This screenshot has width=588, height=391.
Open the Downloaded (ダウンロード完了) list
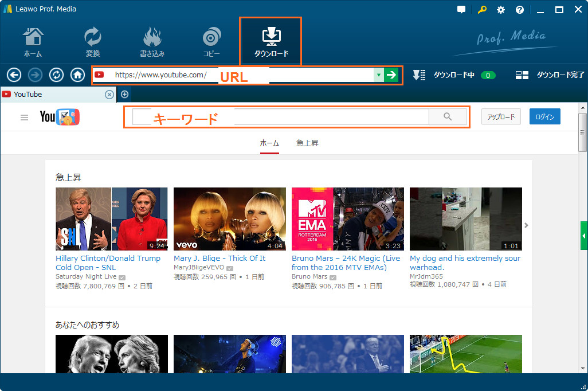click(550, 75)
